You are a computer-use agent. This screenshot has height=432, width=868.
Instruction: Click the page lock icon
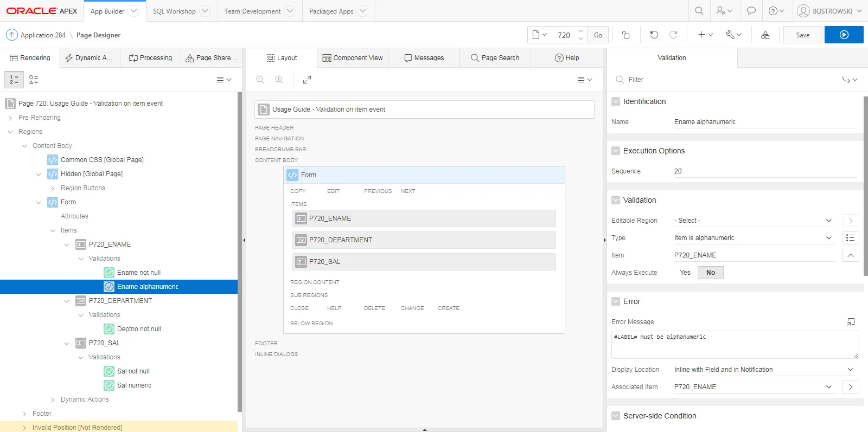click(x=626, y=35)
